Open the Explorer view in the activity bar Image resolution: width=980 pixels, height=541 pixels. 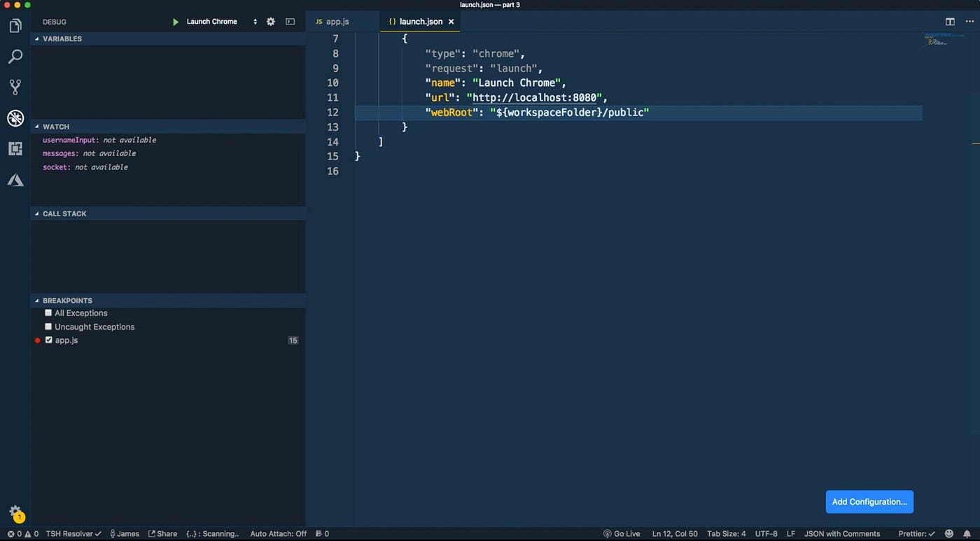15,26
